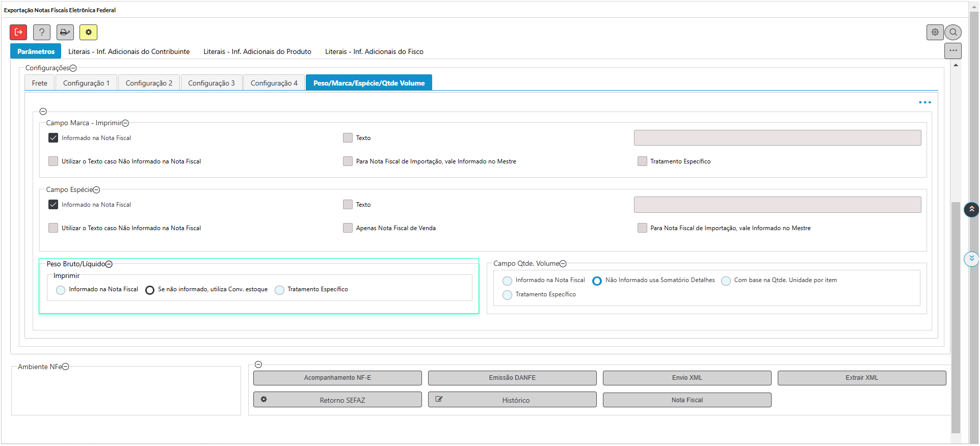Click the double-chevron down circle button
Viewport: 980px width, 446px height.
[x=971, y=259]
